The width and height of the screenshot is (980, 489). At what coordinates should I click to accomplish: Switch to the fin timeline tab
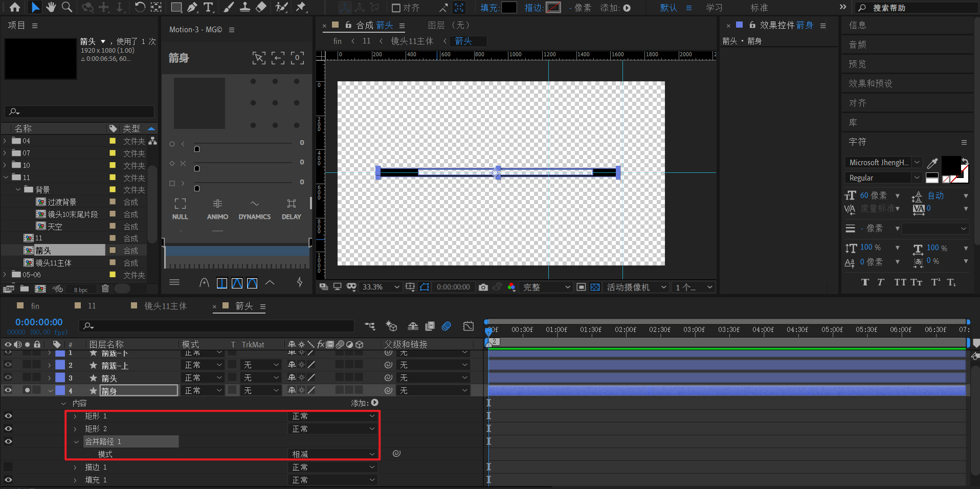pos(35,306)
